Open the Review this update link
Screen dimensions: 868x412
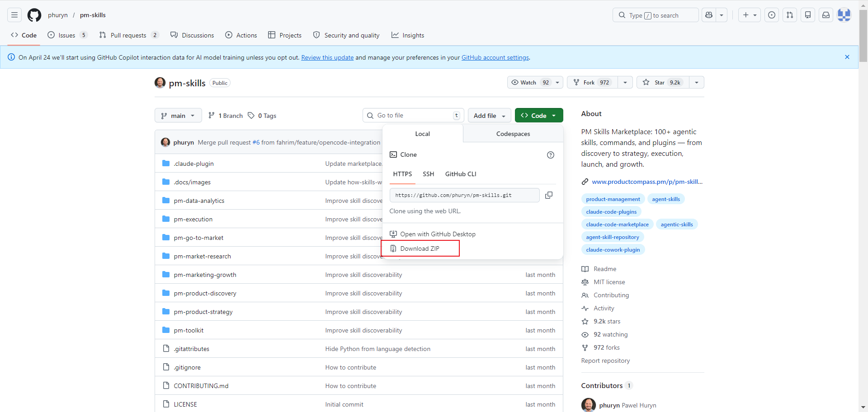[327, 57]
